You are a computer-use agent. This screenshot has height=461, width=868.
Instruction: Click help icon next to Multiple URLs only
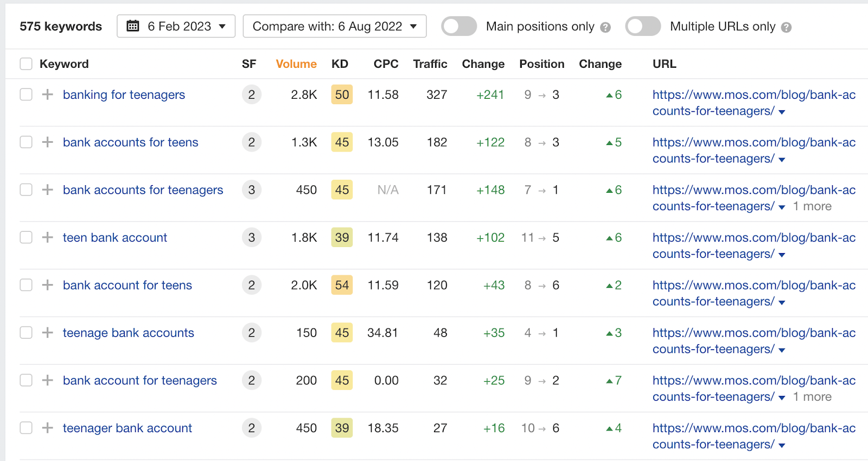(x=786, y=27)
